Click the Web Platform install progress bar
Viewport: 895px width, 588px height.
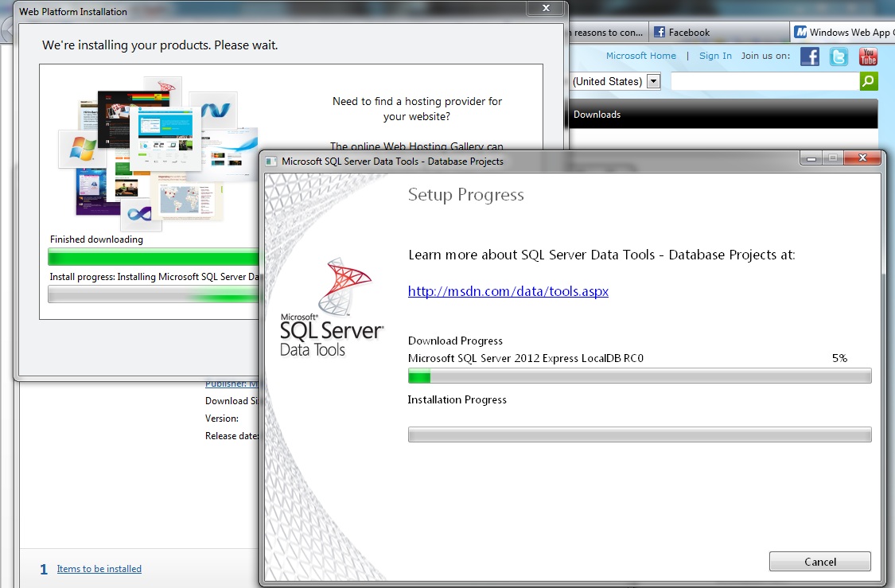154,294
